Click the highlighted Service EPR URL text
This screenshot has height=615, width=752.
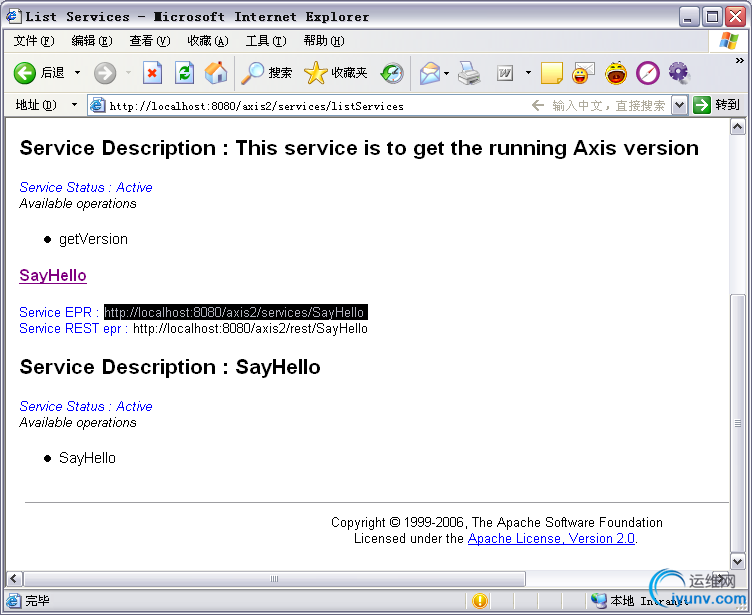click(235, 312)
